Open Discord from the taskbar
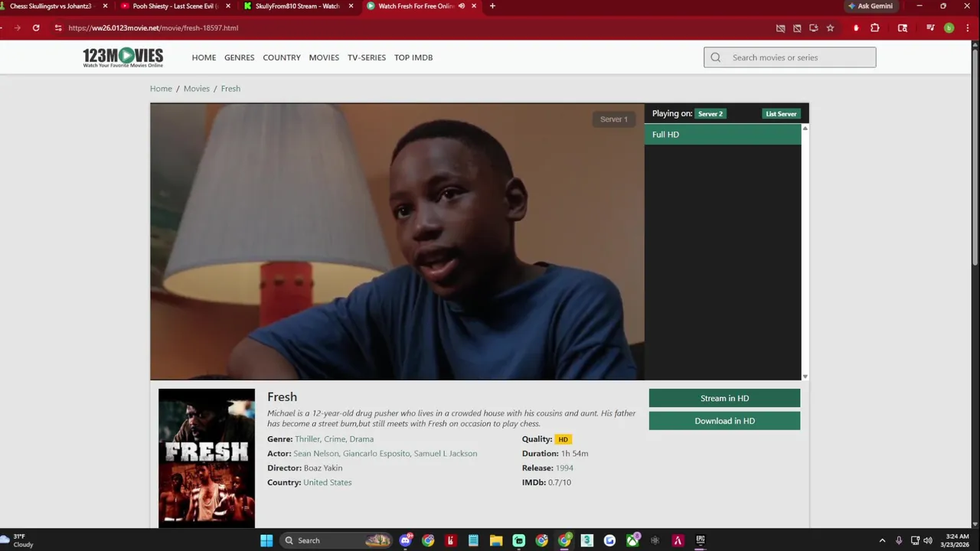This screenshot has height=551, width=980. (405, 540)
